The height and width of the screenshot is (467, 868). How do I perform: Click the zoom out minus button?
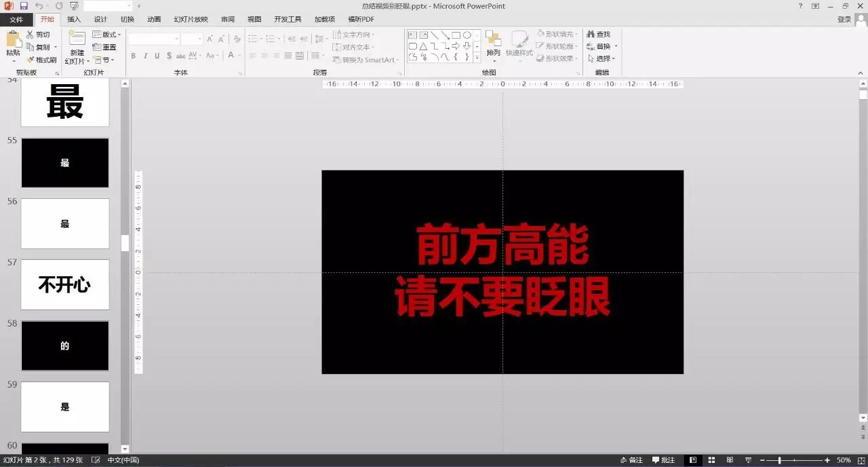763,460
